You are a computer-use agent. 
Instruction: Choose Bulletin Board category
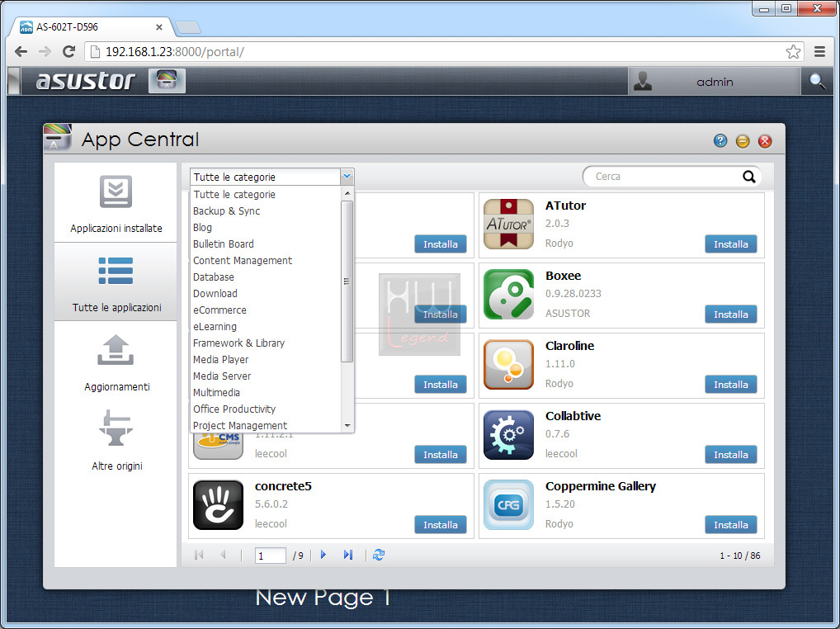(x=267, y=244)
